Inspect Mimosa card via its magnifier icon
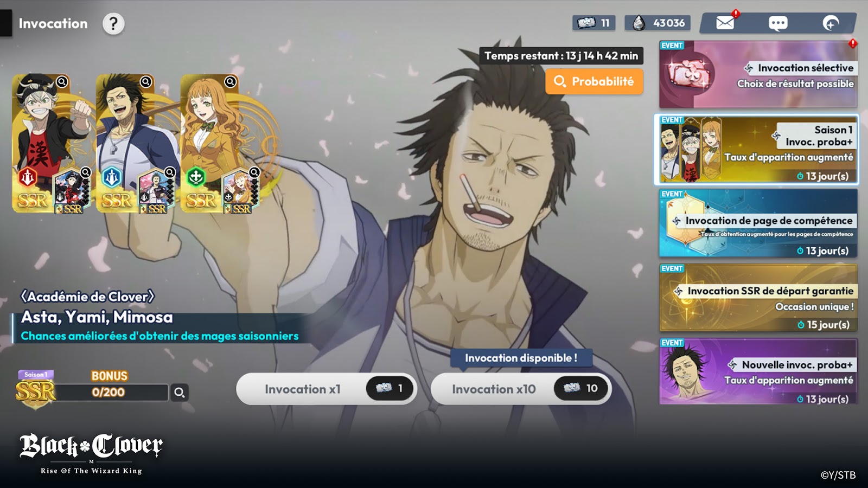Image resolution: width=868 pixels, height=488 pixels. tap(230, 82)
